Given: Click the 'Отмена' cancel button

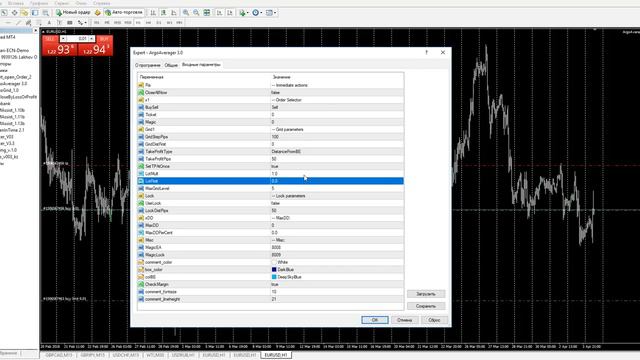Looking at the screenshot, I should (404, 320).
